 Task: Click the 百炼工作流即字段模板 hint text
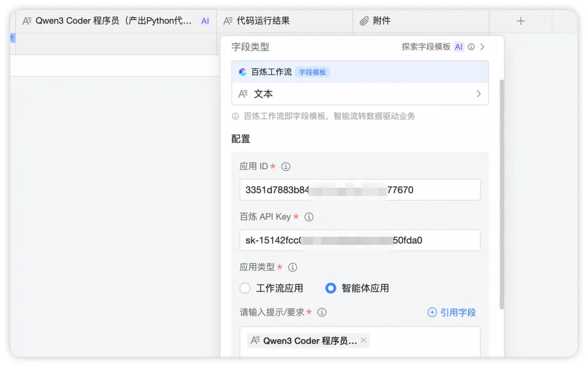[x=329, y=116]
